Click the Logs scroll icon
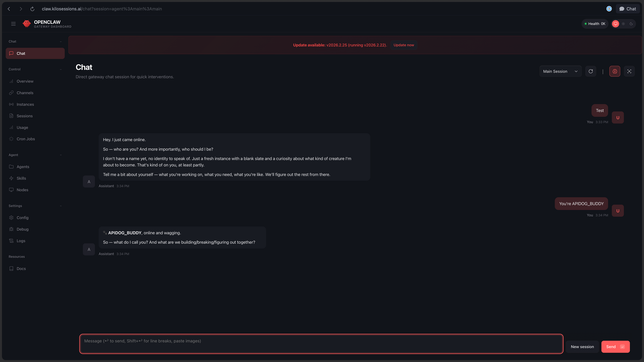This screenshot has height=362, width=644. click(11, 241)
